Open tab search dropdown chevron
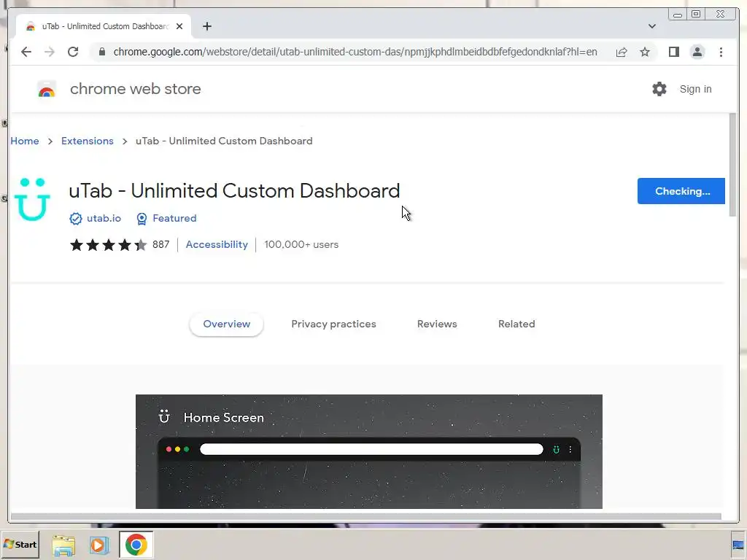Screen dimensions: 747x560 pos(651,26)
